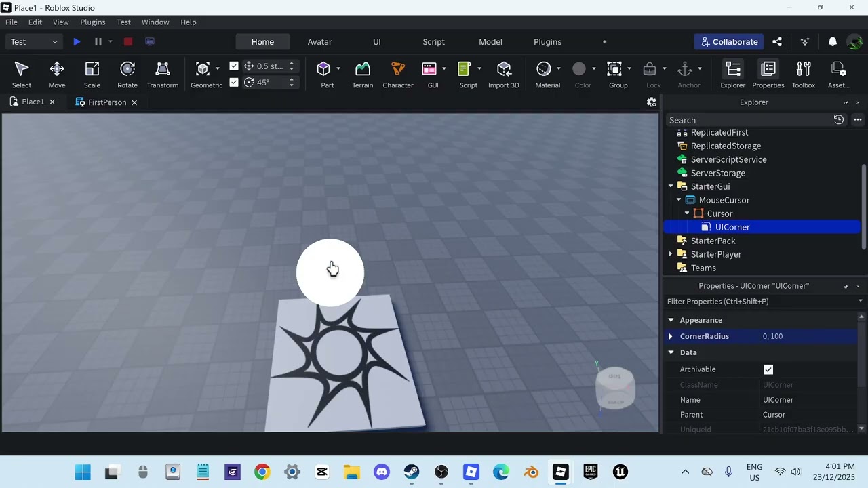Open the share icon next to Collaborate
The image size is (868, 488).
point(777,42)
